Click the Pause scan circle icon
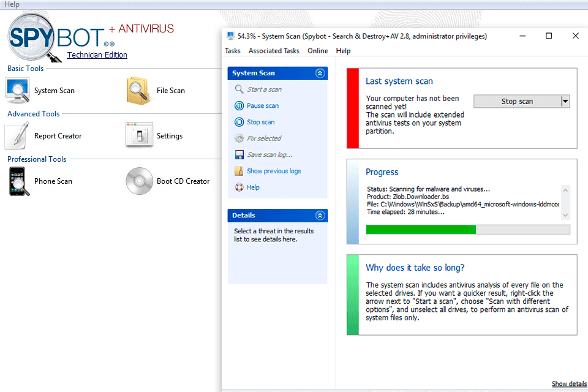The width and height of the screenshot is (588, 392). [x=239, y=106]
